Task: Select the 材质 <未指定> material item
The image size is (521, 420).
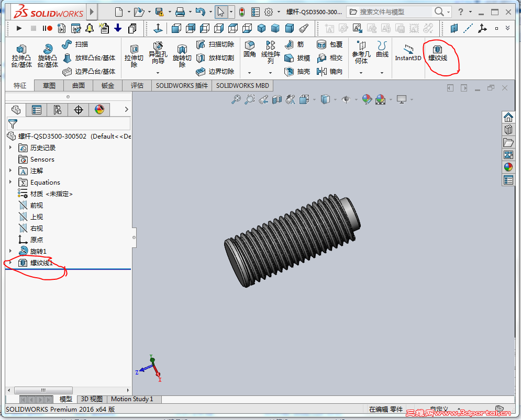Action: click(45, 194)
